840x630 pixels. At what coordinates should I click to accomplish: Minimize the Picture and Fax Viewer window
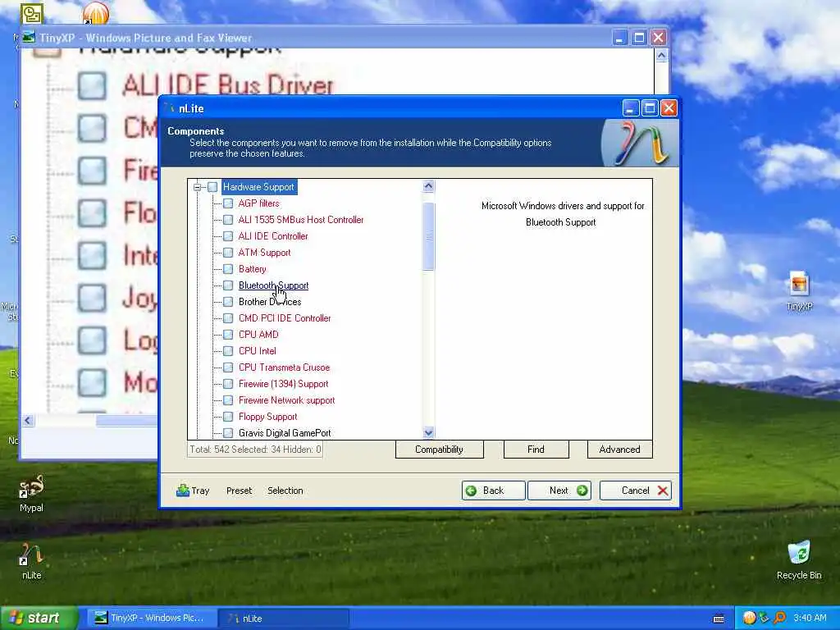click(x=620, y=38)
